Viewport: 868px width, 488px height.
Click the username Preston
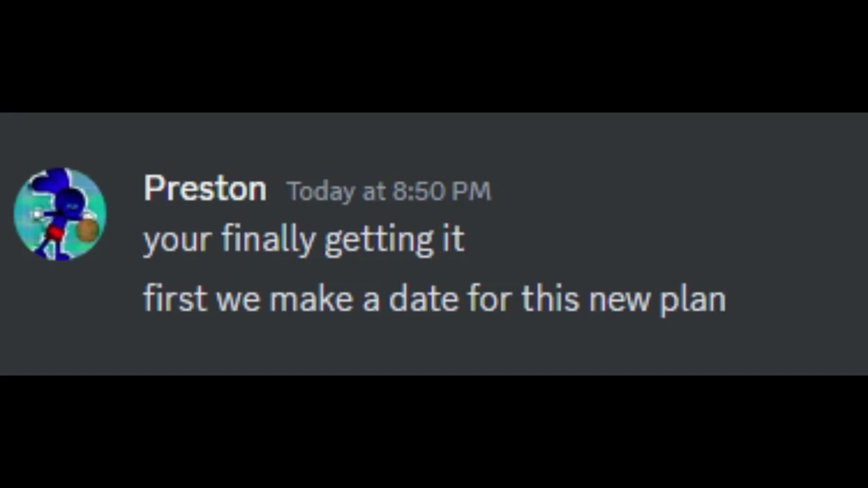point(205,188)
